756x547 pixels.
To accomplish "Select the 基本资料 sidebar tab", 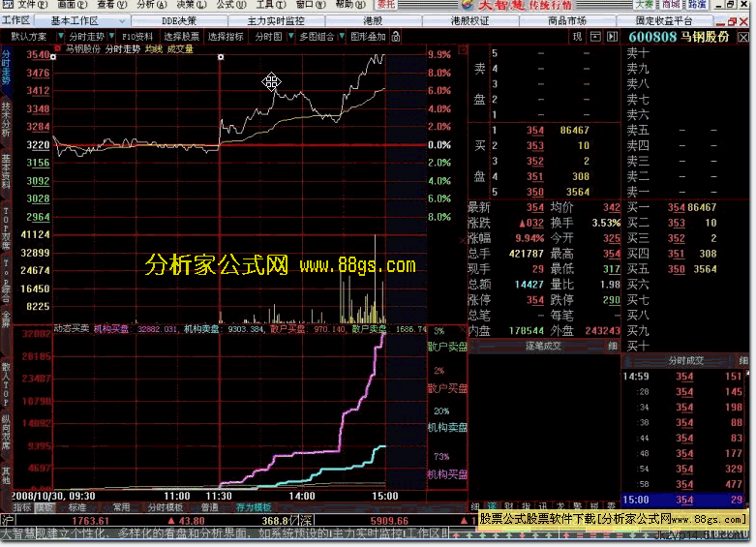I will pos(6,171).
